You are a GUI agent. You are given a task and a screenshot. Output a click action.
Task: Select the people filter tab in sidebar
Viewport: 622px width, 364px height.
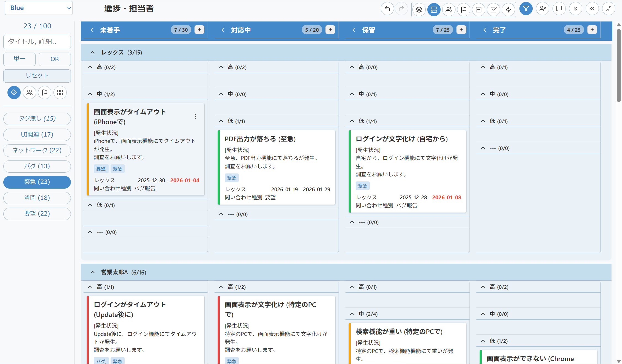pos(30,93)
